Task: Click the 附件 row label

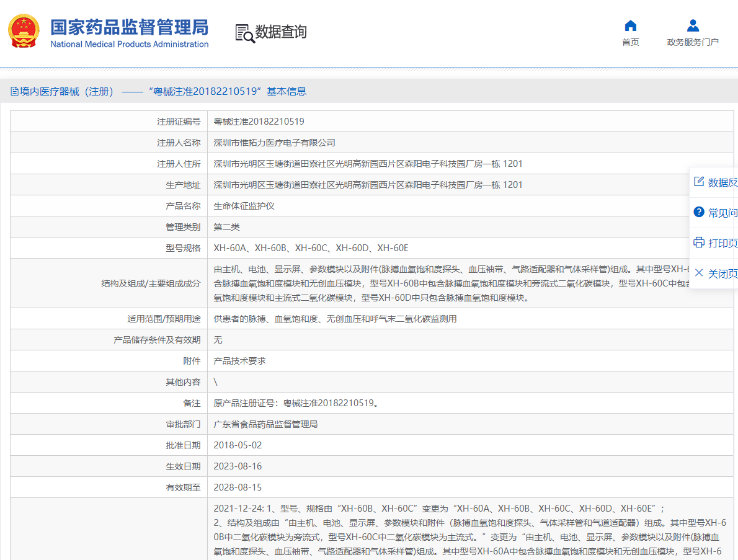Action: pyautogui.click(x=192, y=361)
